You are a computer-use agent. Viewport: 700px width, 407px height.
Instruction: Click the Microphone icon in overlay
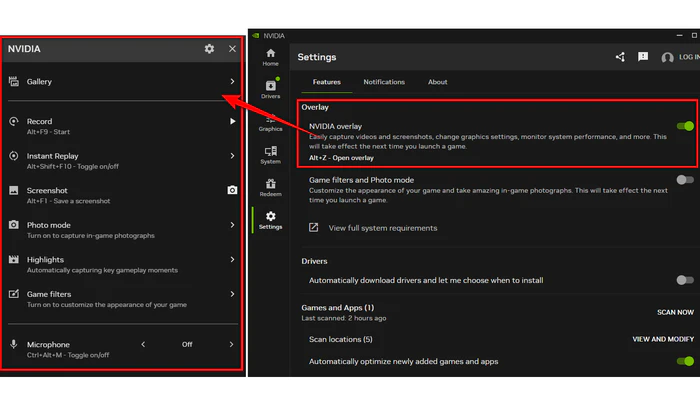(x=14, y=344)
